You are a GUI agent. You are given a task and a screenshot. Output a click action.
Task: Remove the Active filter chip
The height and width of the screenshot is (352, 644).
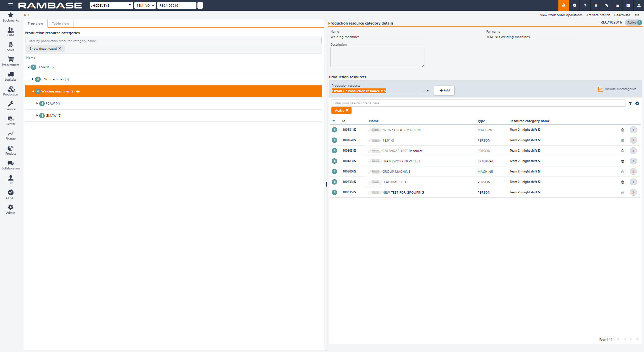(347, 110)
